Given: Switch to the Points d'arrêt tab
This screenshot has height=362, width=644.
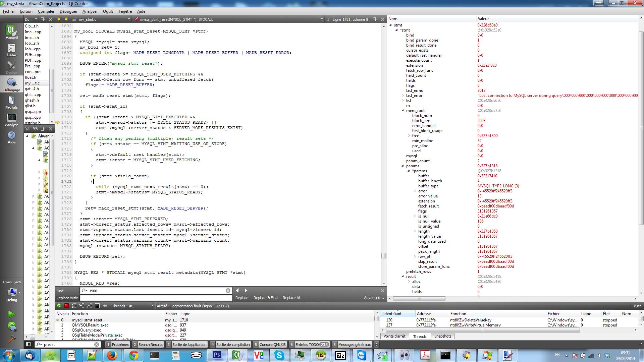Looking at the screenshot, I should tap(394, 336).
